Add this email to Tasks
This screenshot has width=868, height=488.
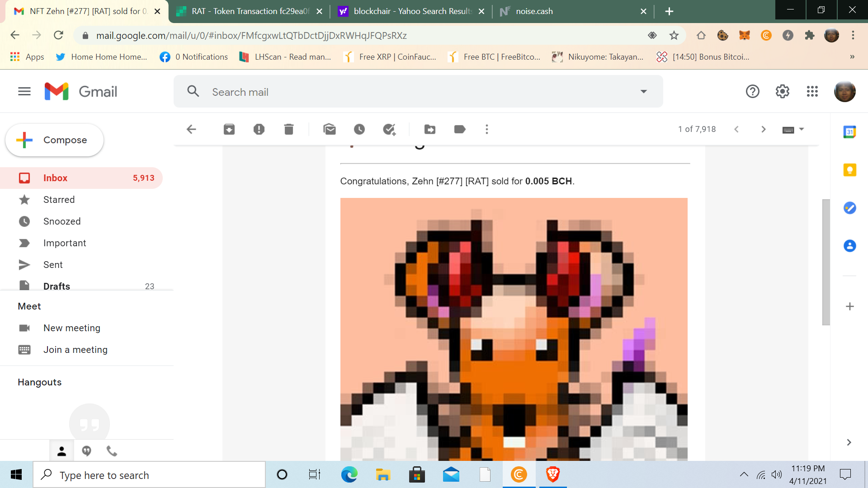[x=389, y=130]
